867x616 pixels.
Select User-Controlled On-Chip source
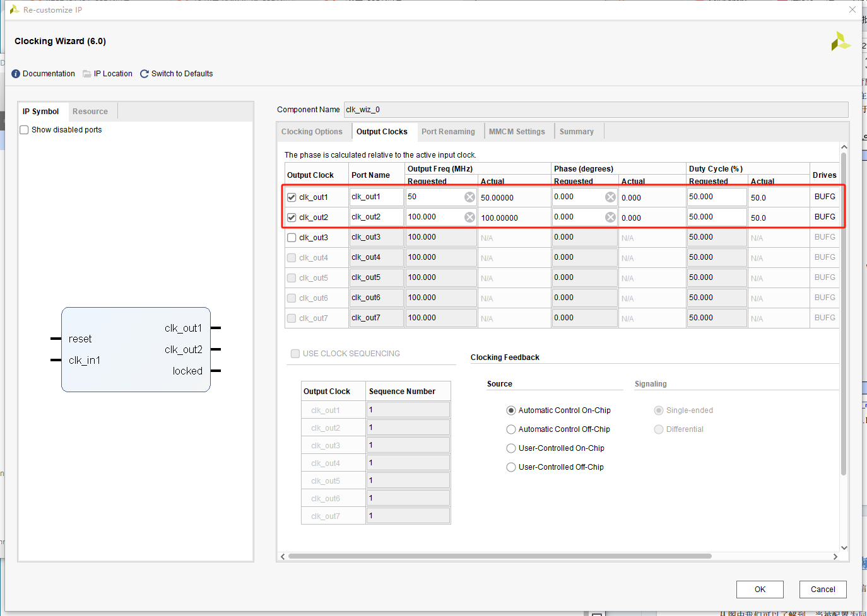point(511,448)
